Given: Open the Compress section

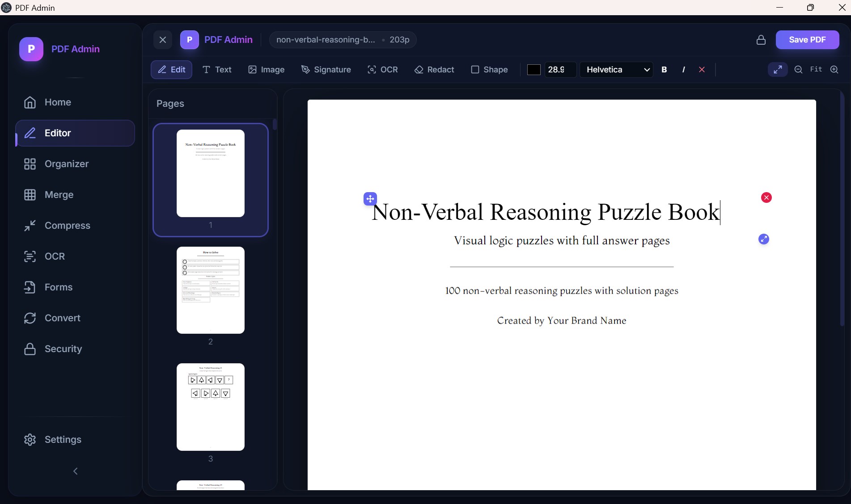Looking at the screenshot, I should pyautogui.click(x=75, y=226).
